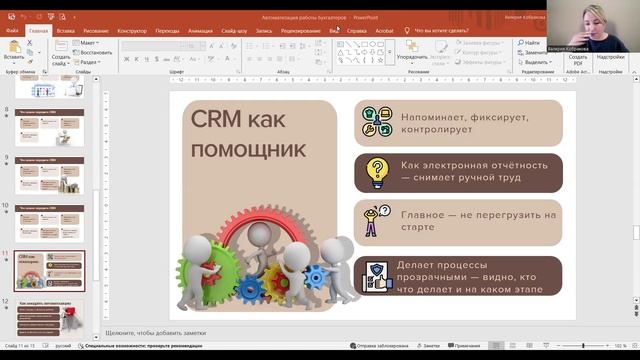
Task: Switch to slide sorter view icon
Action: 513,346
